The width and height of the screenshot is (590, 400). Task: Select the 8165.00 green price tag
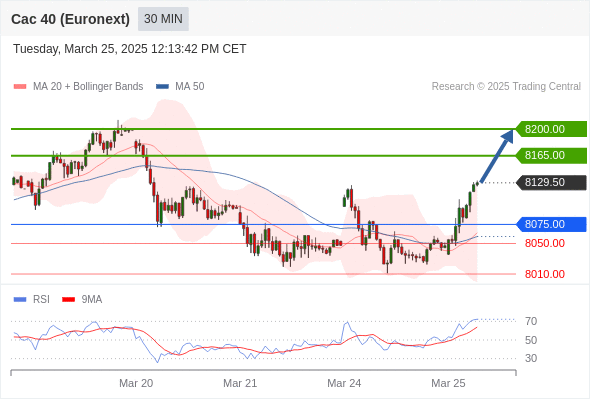click(x=551, y=155)
